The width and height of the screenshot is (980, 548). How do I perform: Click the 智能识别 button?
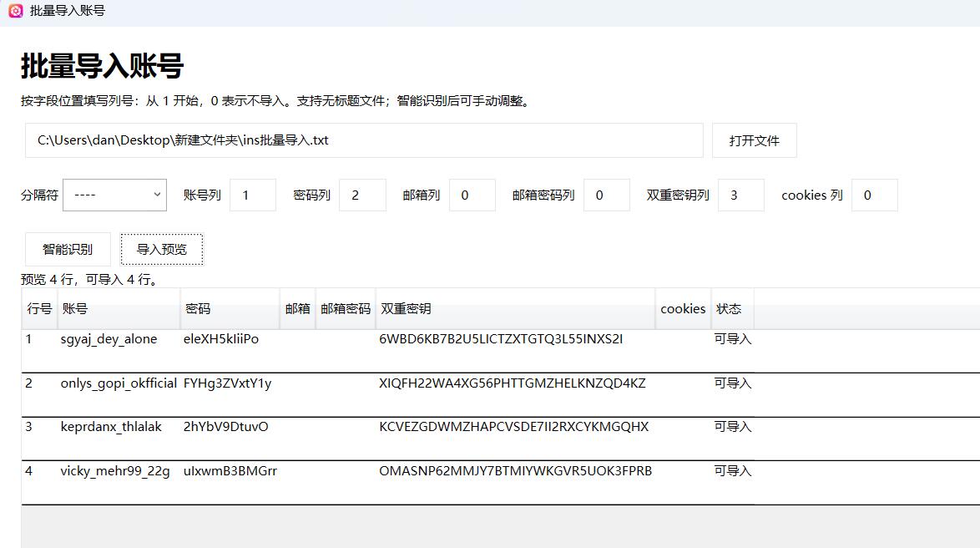click(68, 250)
